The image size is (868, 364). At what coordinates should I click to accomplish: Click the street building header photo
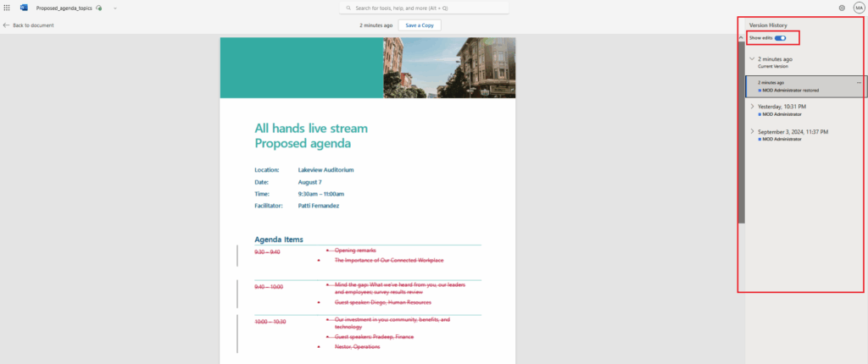[449, 68]
